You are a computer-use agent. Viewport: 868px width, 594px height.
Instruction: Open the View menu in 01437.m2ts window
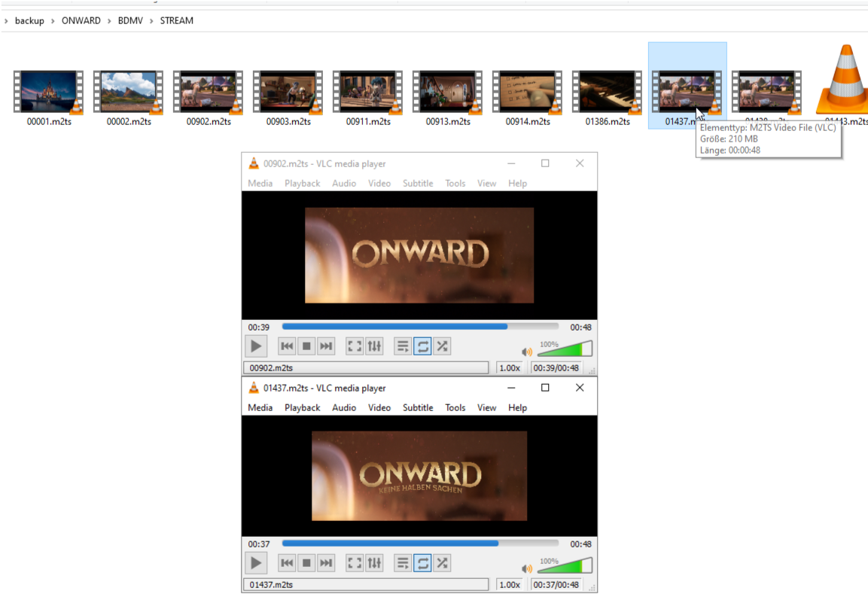point(486,407)
